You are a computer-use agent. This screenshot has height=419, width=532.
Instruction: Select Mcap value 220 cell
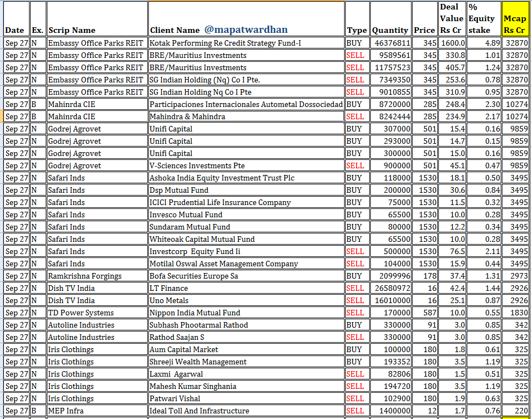pyautogui.click(x=515, y=411)
